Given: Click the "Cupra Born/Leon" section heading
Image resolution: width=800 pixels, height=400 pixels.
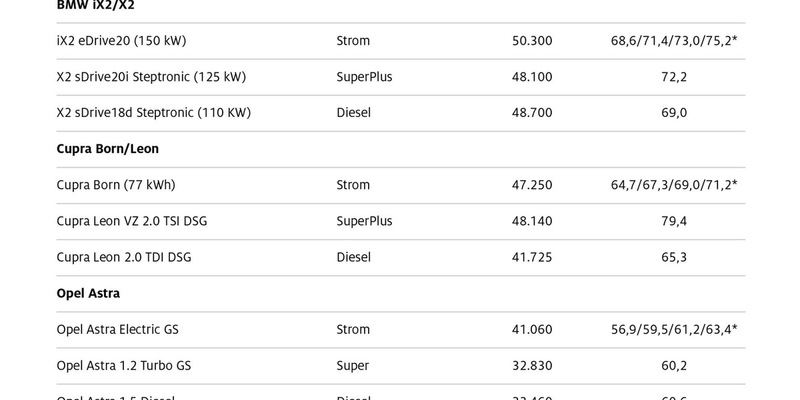Looking at the screenshot, I should click(108, 149).
